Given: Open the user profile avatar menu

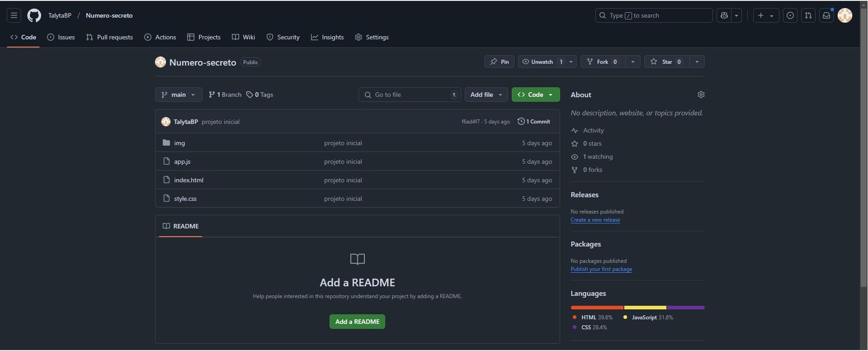Looking at the screenshot, I should [845, 15].
